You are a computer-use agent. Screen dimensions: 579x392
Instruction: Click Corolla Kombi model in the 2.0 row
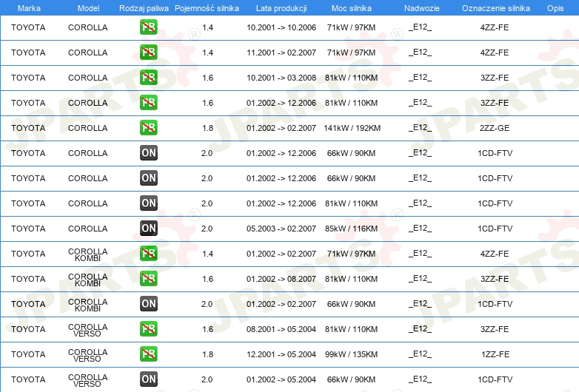(88, 305)
